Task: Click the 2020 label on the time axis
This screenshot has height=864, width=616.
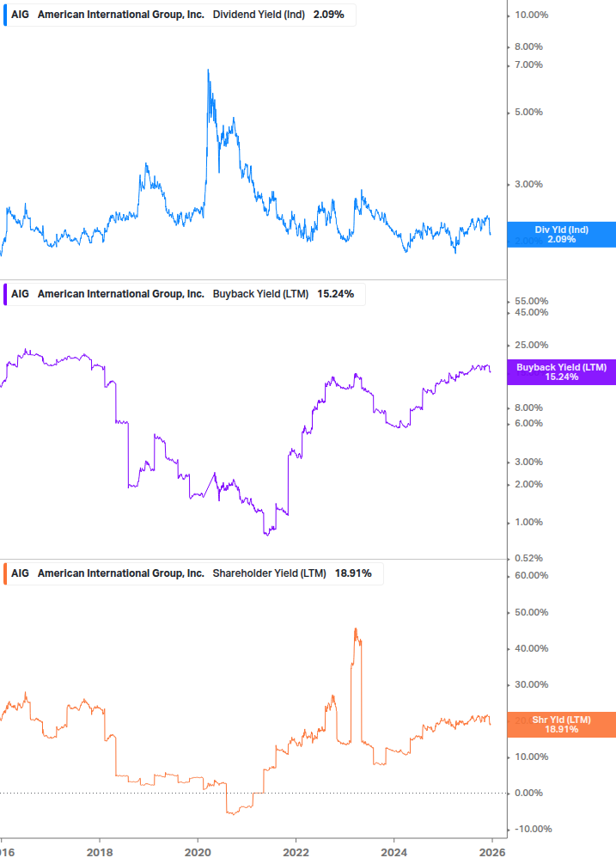Action: [x=198, y=853]
